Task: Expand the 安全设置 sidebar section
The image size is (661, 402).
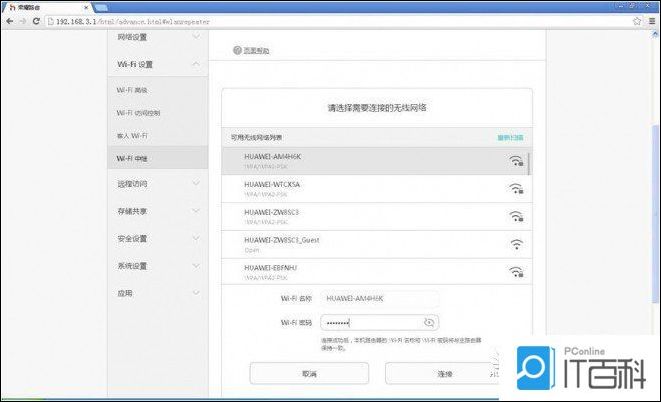Action: pyautogui.click(x=158, y=239)
